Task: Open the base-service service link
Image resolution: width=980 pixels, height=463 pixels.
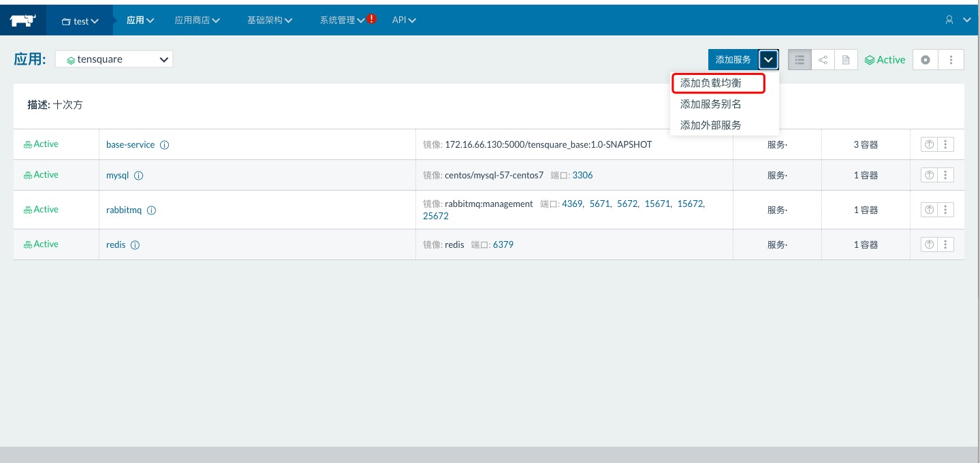Action: (x=131, y=144)
